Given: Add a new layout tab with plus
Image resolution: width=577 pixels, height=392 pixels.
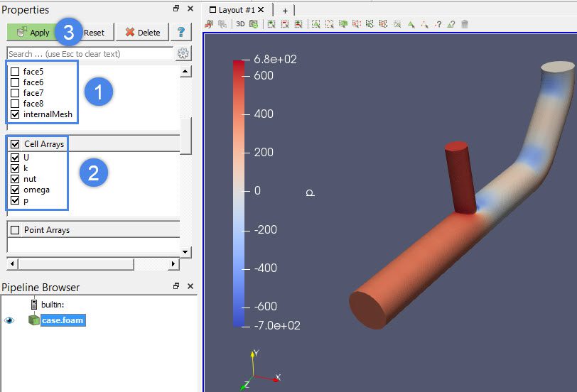Looking at the screenshot, I should click(x=285, y=11).
